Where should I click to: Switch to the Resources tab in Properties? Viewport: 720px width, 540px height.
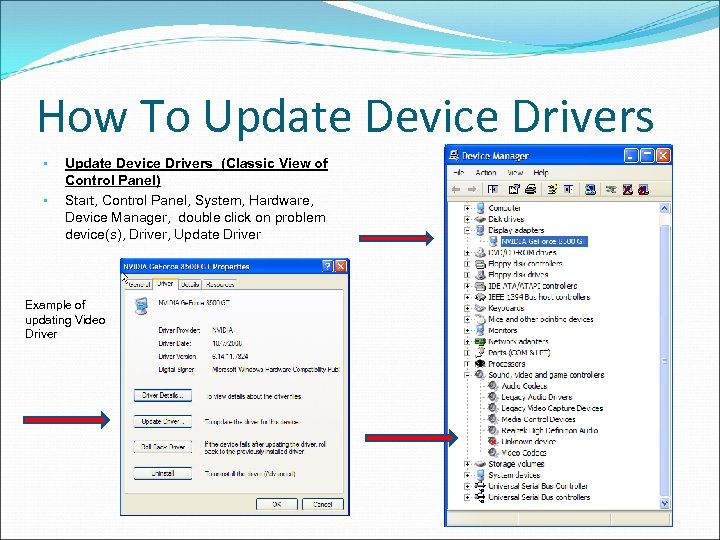(220, 285)
